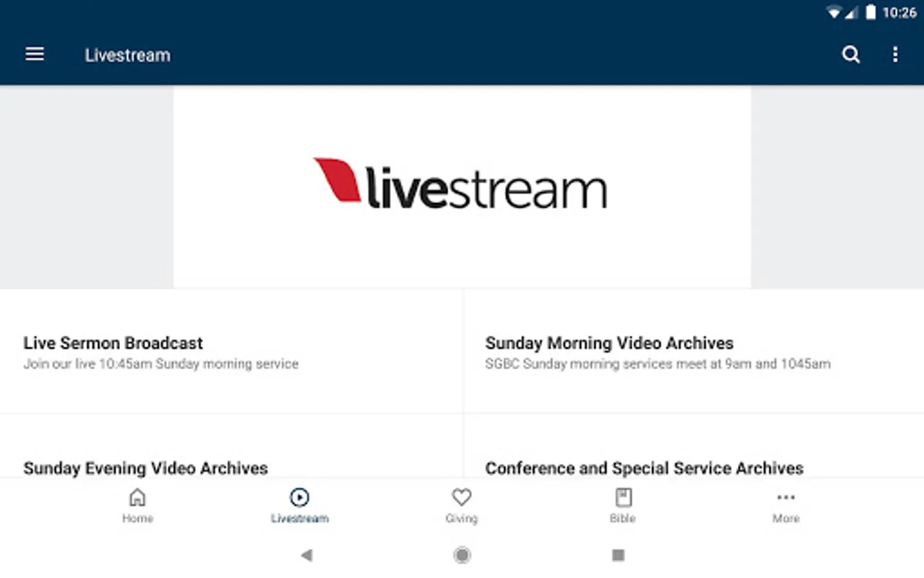Switch to the Bible tab label
The image size is (924, 578).
click(x=622, y=518)
